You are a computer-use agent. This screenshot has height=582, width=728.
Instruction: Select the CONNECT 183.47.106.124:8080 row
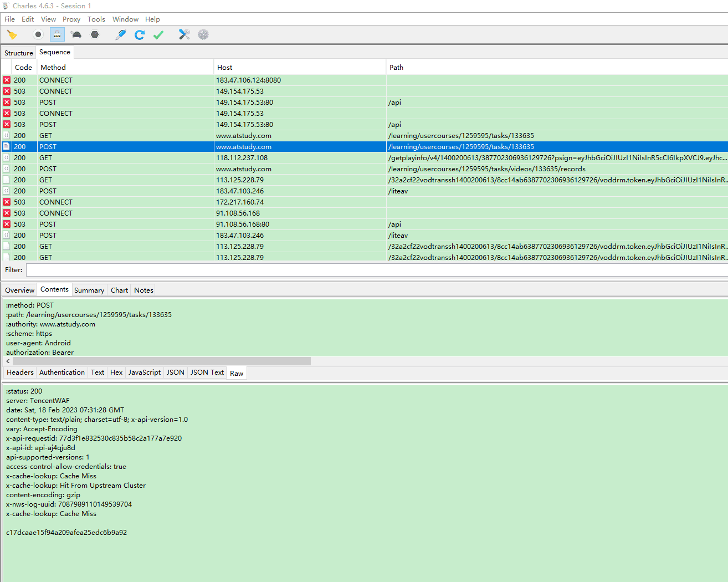coord(364,80)
